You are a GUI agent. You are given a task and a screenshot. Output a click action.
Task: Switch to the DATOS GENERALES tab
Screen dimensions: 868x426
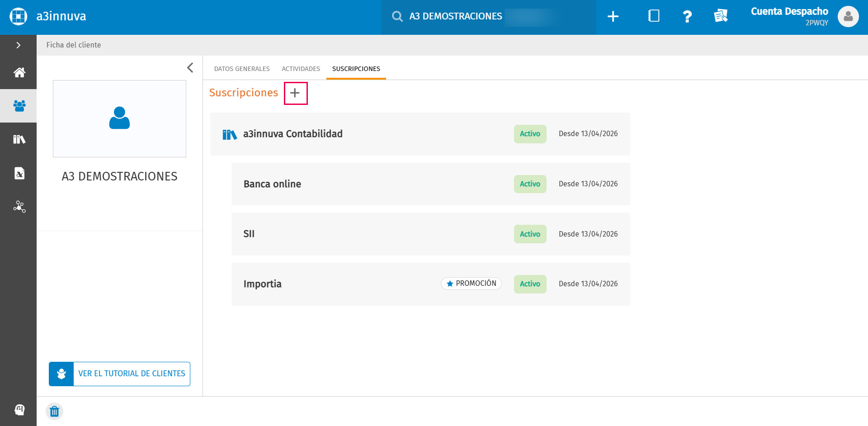click(242, 69)
